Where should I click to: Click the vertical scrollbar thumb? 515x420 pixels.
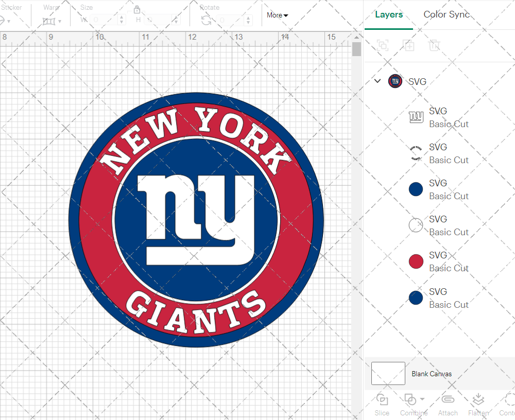[x=357, y=49]
